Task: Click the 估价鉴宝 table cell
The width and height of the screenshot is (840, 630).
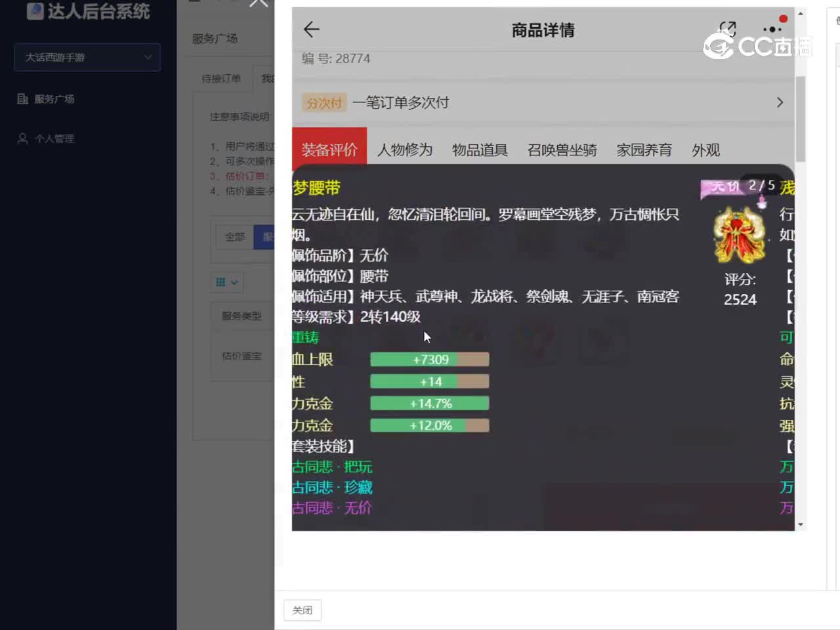Action: [241, 356]
